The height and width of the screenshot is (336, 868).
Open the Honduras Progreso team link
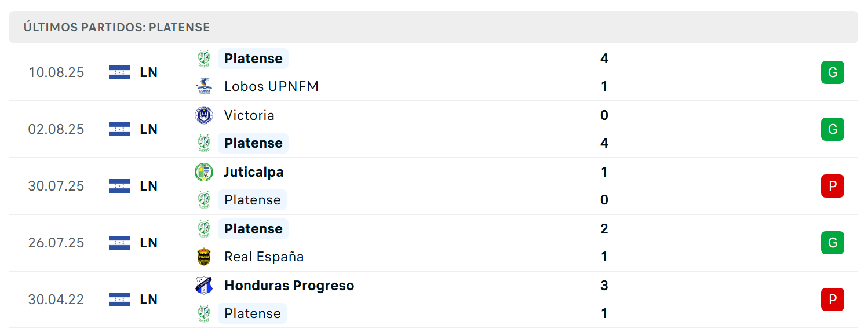coord(289,286)
